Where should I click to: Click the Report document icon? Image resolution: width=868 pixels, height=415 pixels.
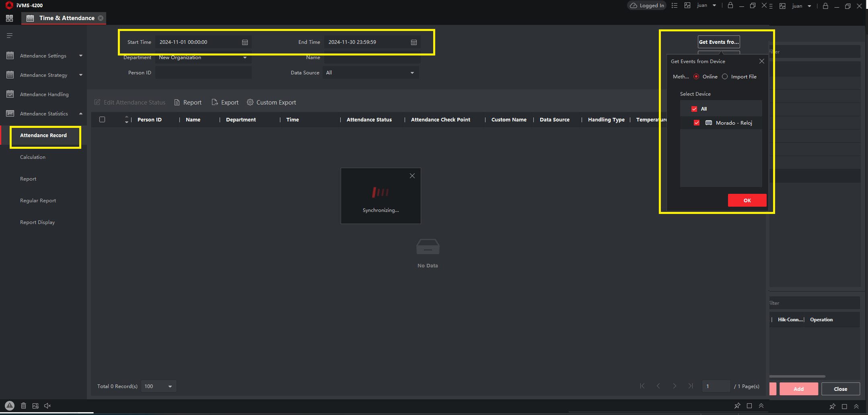pyautogui.click(x=177, y=102)
